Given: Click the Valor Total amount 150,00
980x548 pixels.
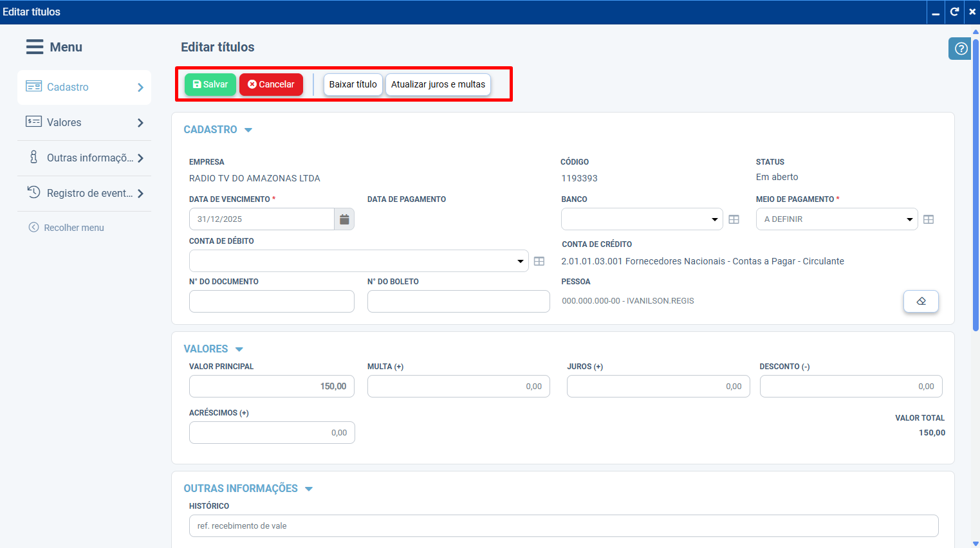Looking at the screenshot, I should point(932,433).
